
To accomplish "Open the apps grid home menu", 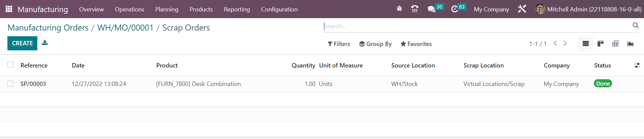I will tap(9, 9).
